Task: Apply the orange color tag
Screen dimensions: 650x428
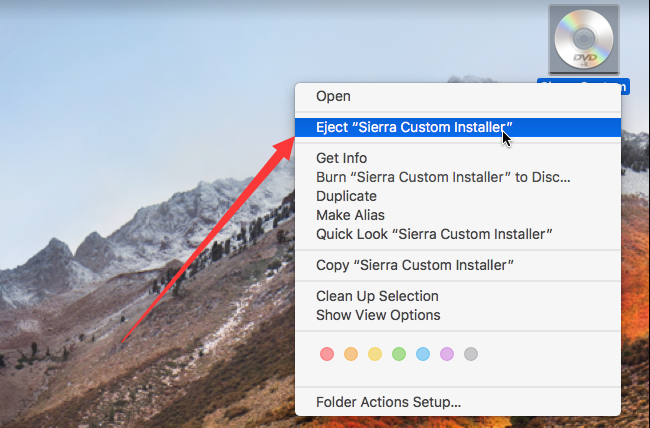Action: 351,354
